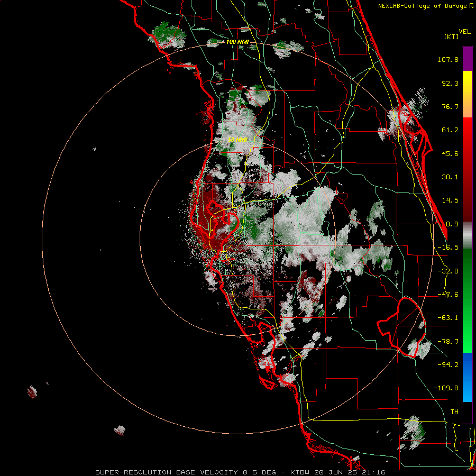The height and width of the screenshot is (476, 476).
Task: Select the 92.3 velocity scale value
Action: (x=450, y=83)
